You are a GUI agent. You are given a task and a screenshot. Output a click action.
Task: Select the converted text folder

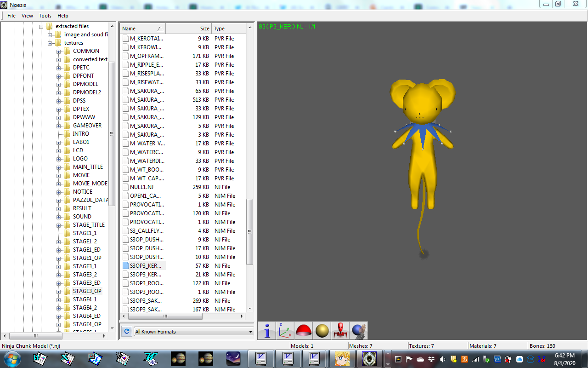(90, 59)
